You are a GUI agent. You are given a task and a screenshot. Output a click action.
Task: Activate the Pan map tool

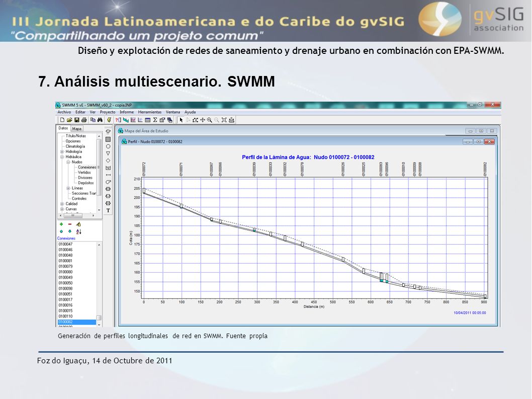coord(203,120)
